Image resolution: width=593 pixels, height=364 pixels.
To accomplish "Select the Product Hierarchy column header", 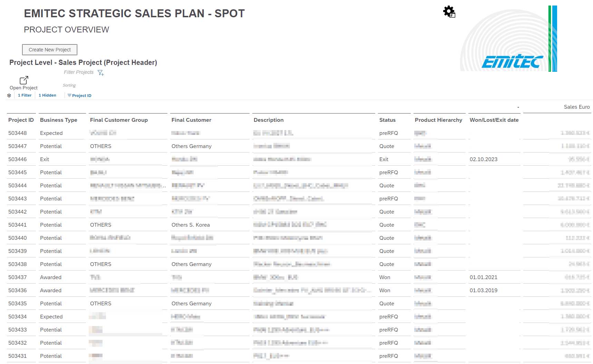I will (438, 120).
